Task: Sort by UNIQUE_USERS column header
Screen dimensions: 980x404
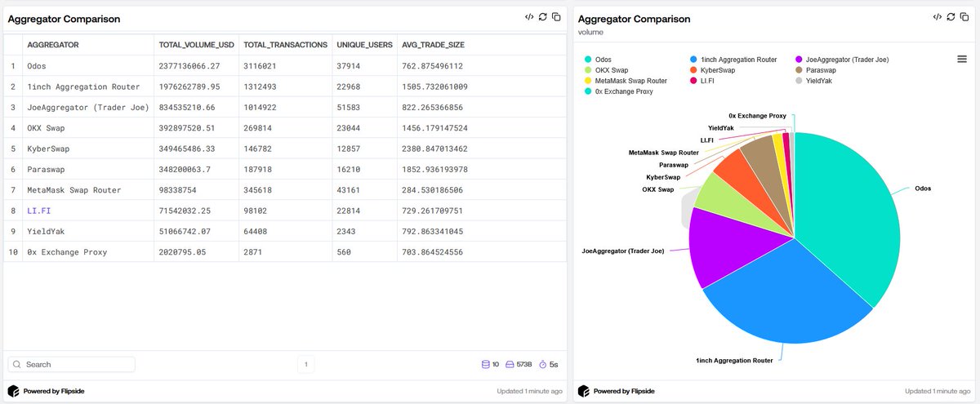Action: (367, 45)
